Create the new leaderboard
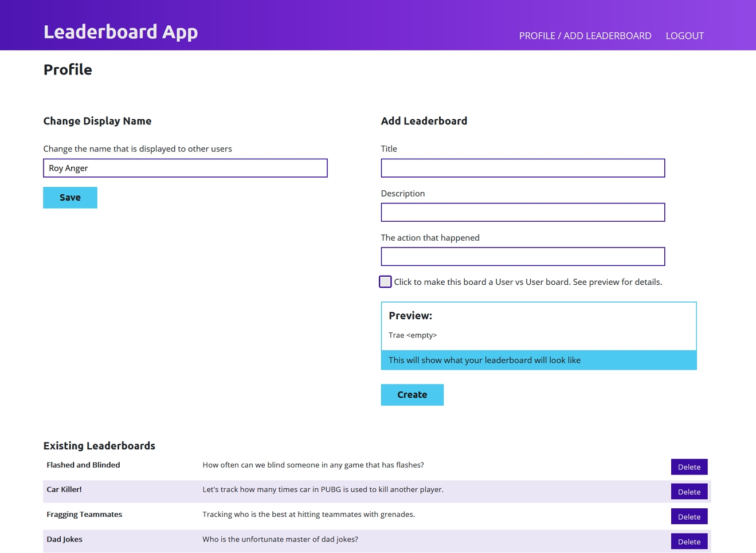Viewport: 756px width, 553px height. coord(412,395)
